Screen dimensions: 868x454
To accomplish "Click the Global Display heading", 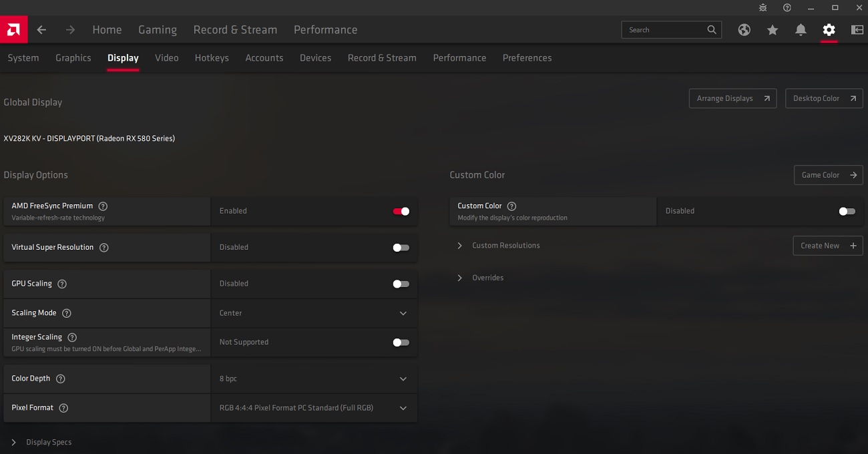I will click(33, 102).
